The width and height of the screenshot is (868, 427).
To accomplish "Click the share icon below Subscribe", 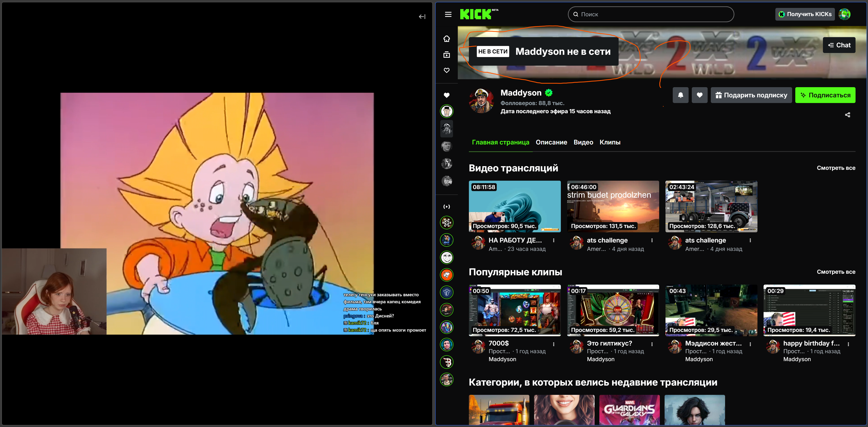I will click(x=847, y=115).
